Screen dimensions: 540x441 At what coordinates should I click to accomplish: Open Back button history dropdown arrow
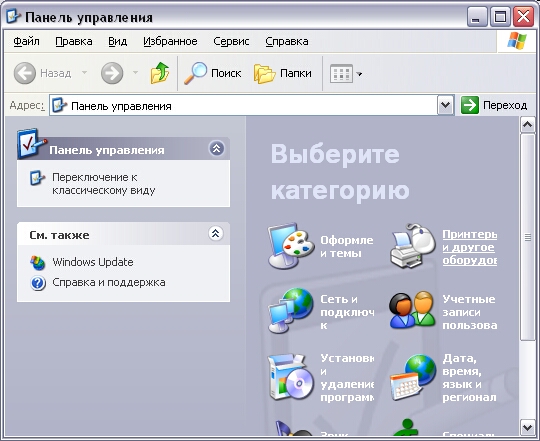click(84, 73)
